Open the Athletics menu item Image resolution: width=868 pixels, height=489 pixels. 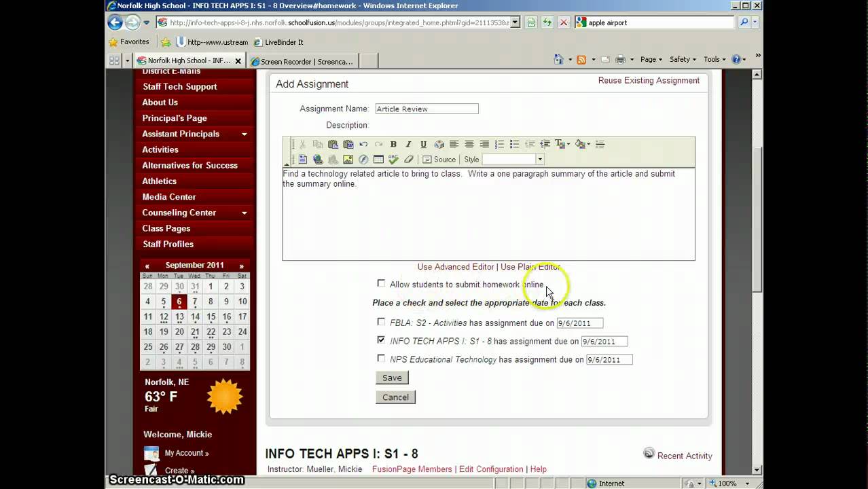[160, 181]
